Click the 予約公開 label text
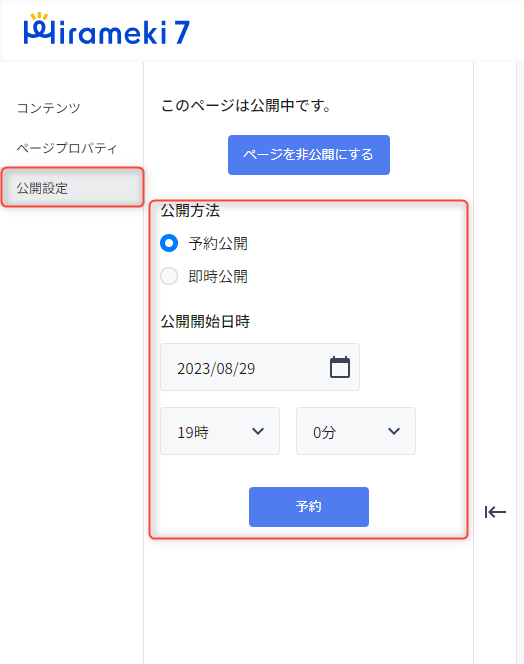 coord(218,243)
